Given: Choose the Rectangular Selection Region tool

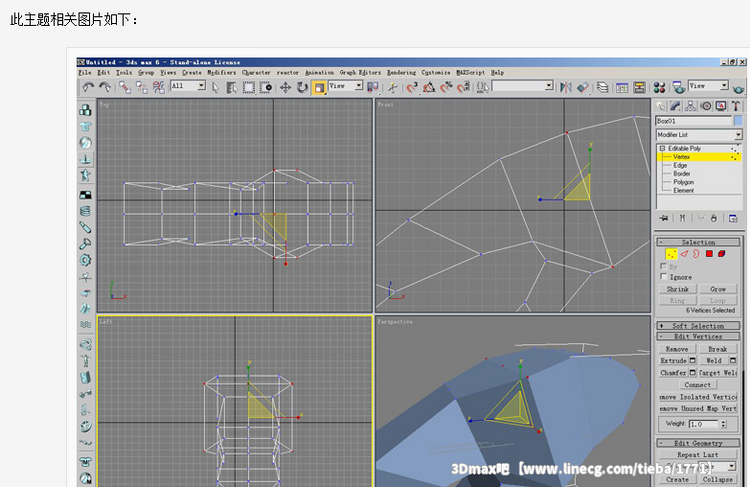Looking at the screenshot, I should [249, 88].
